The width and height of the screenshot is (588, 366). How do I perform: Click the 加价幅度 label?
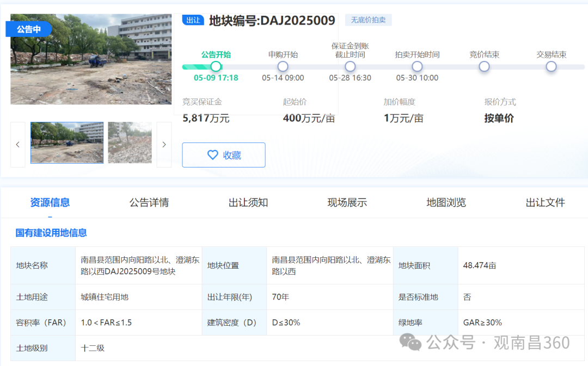tap(400, 102)
